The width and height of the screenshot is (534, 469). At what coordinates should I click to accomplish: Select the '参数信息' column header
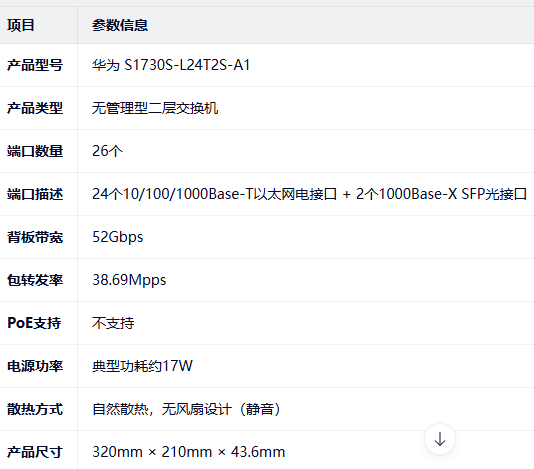(120, 25)
